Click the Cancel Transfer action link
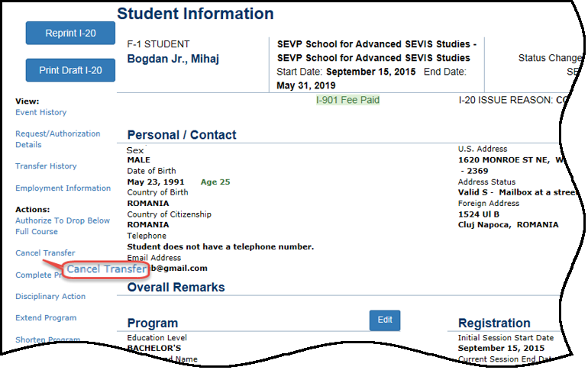 point(45,253)
